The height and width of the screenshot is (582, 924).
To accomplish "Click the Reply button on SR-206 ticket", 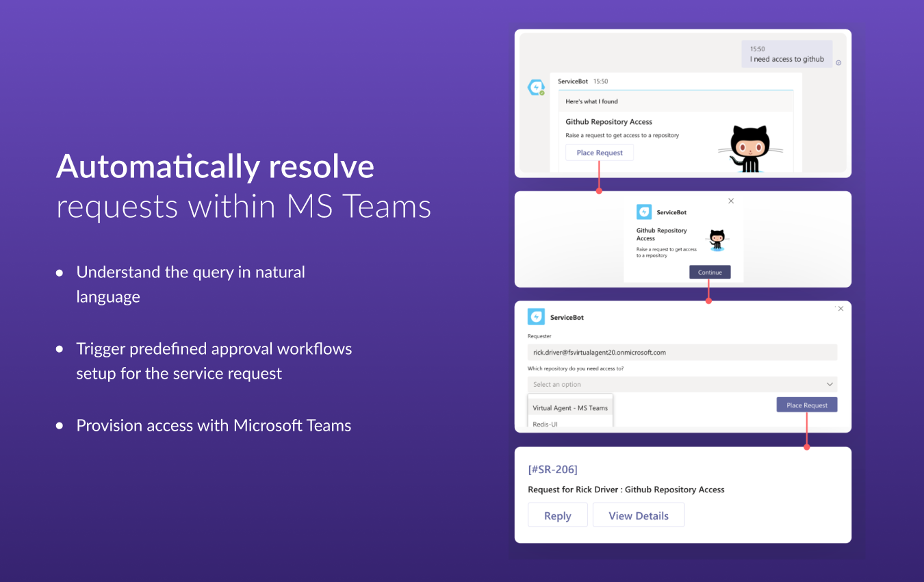I will 558,516.
